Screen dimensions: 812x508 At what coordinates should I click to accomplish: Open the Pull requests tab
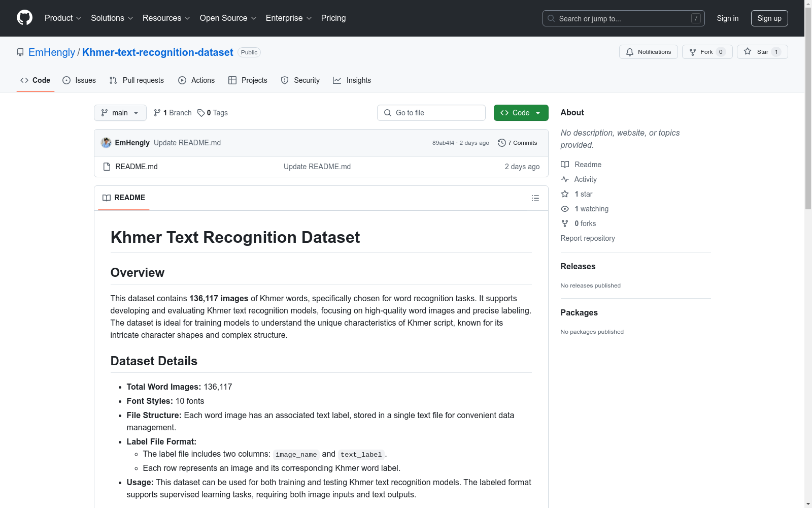coord(137,80)
